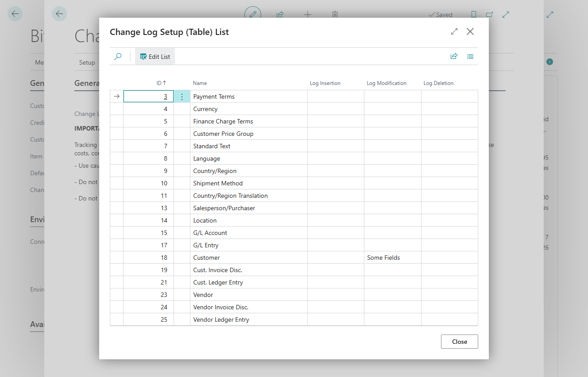Close the dialog with the X icon
Viewport: 588px width, 377px height.
click(x=470, y=31)
